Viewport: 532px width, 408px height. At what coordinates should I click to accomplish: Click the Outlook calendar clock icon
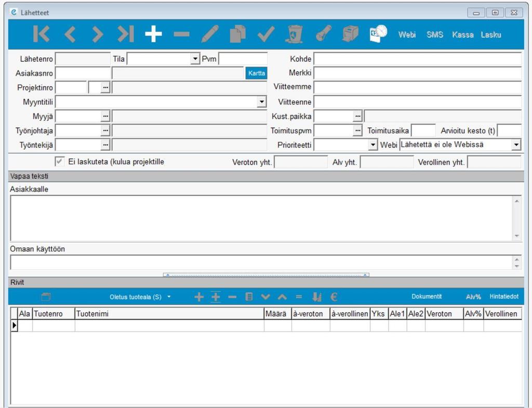pos(378,34)
